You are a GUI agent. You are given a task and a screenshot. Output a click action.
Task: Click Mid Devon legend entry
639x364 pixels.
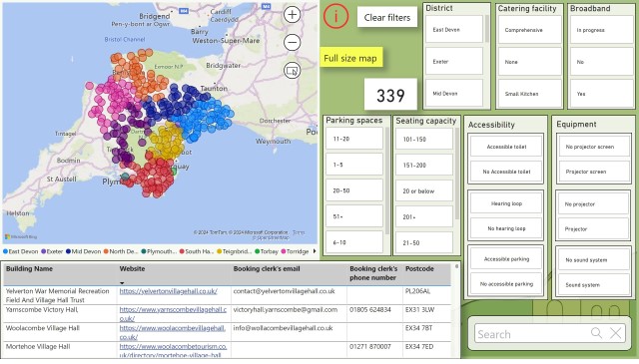(x=84, y=251)
